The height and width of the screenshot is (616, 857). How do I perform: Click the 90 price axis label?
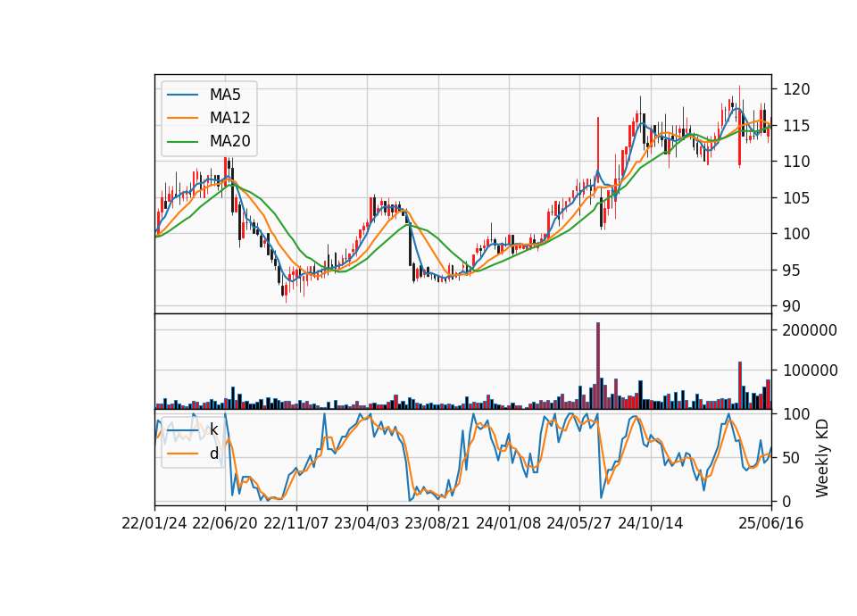[x=792, y=306]
